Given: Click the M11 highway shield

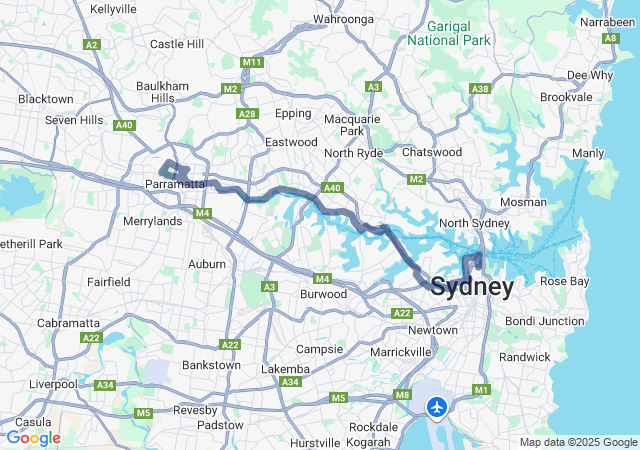Looking at the screenshot, I should point(252,62).
